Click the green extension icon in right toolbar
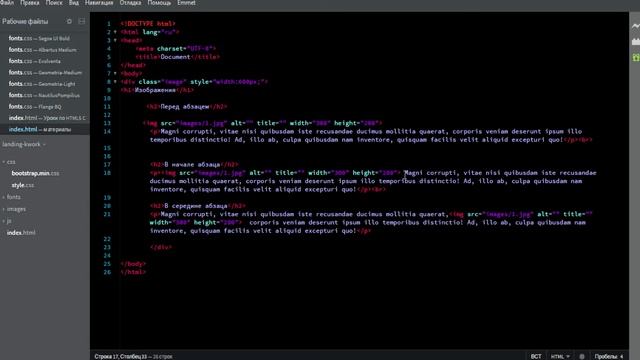 pyautogui.click(x=636, y=58)
